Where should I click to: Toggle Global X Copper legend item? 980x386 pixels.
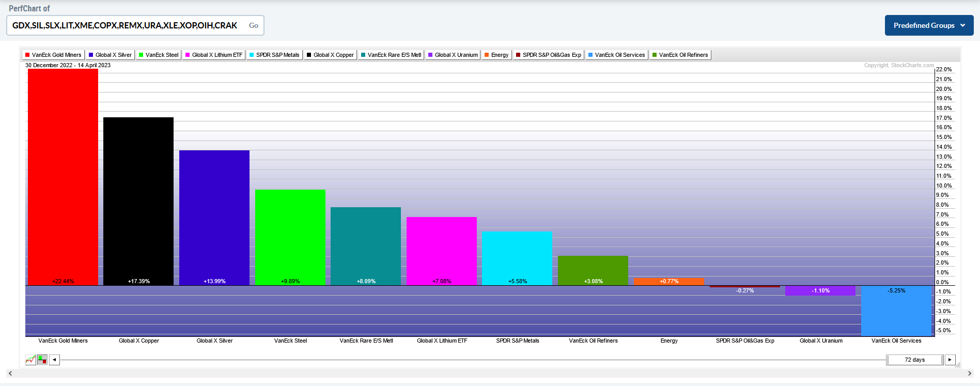330,55
